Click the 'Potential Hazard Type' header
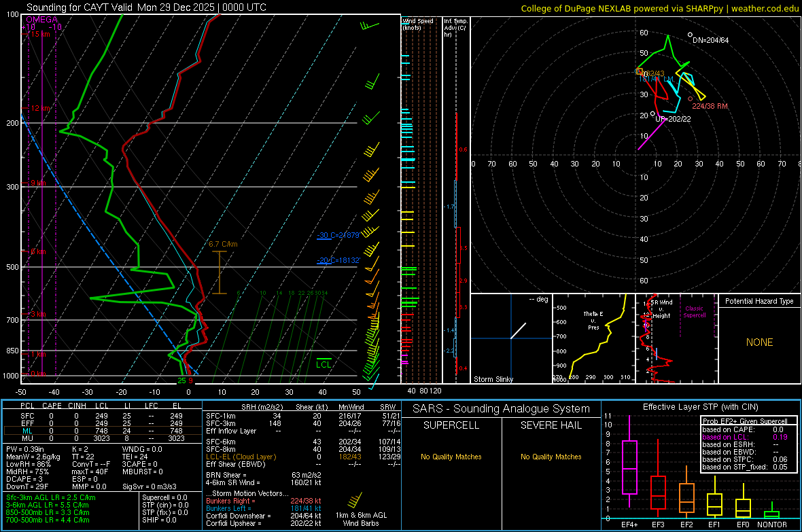The height and width of the screenshot is (532, 802). [x=759, y=301]
